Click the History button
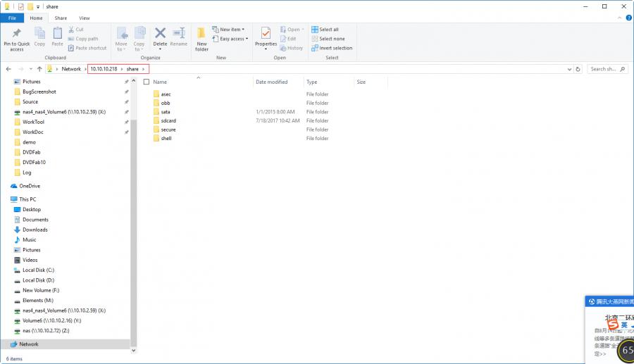 point(292,48)
